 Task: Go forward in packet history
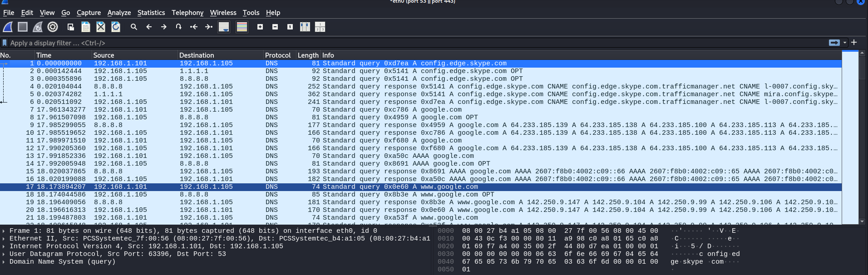pyautogui.click(x=164, y=27)
